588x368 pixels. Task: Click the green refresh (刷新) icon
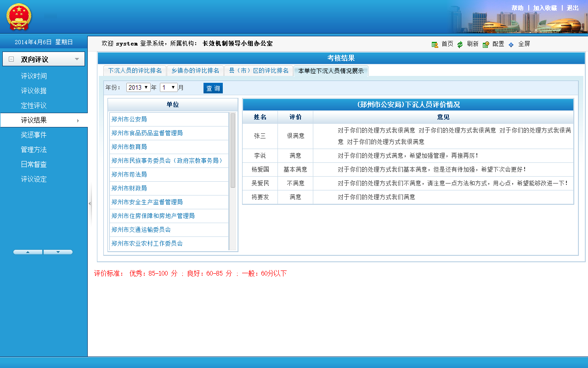click(x=460, y=44)
